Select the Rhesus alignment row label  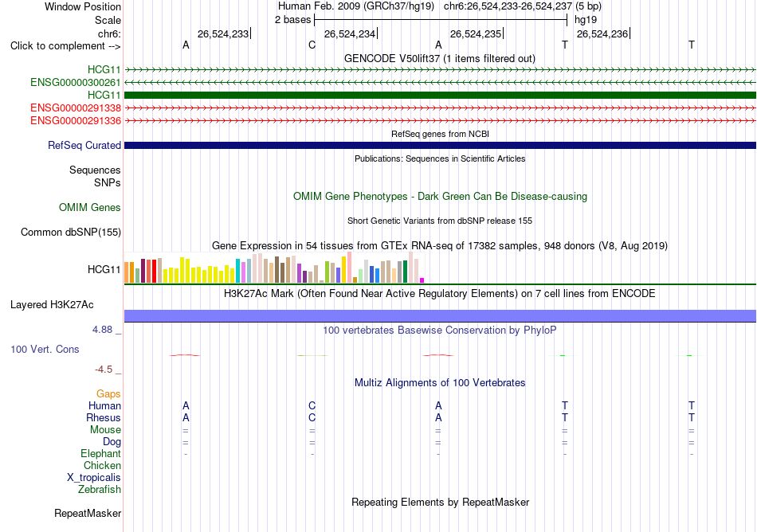[x=104, y=417]
